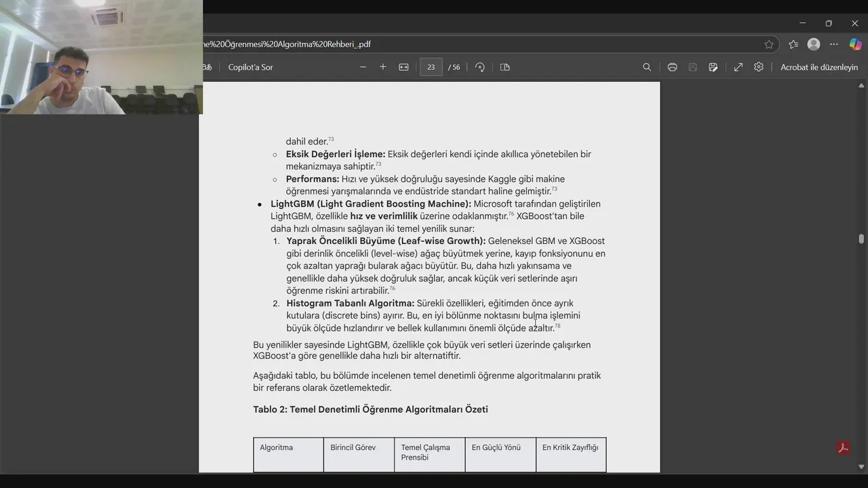
Task: Click the bold text 'Yaprak Öncelikli Büyüme (Leaf-wise Growth):'
Action: coord(386,241)
